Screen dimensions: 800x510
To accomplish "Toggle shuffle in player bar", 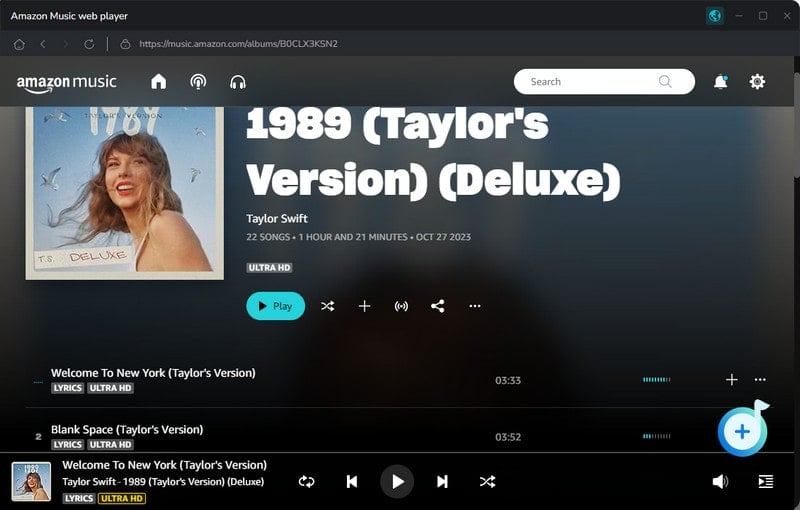I will 487,481.
